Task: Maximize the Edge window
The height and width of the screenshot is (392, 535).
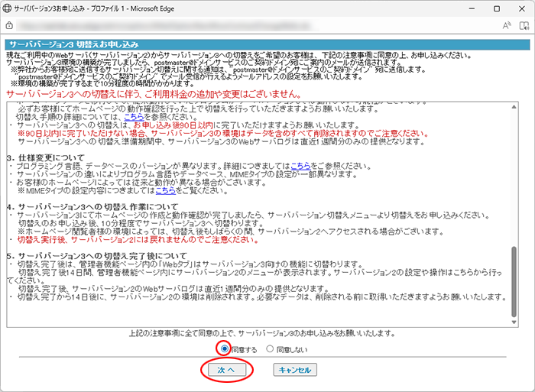Action: point(491,8)
